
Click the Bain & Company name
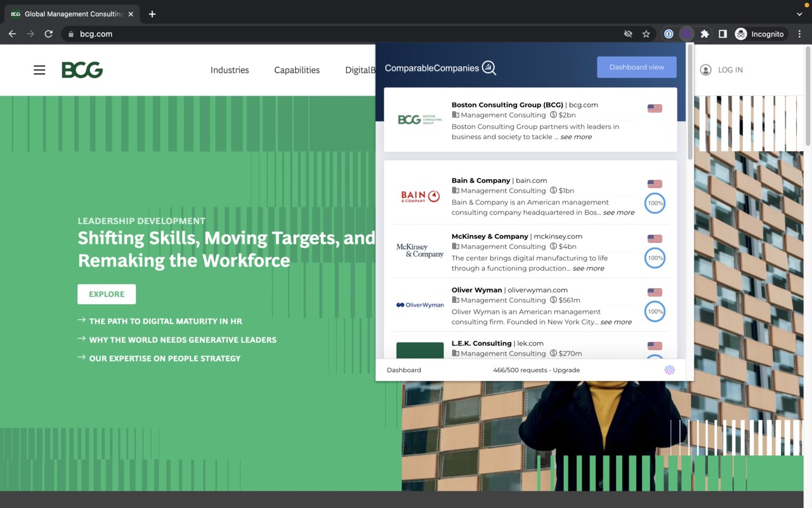(481, 180)
